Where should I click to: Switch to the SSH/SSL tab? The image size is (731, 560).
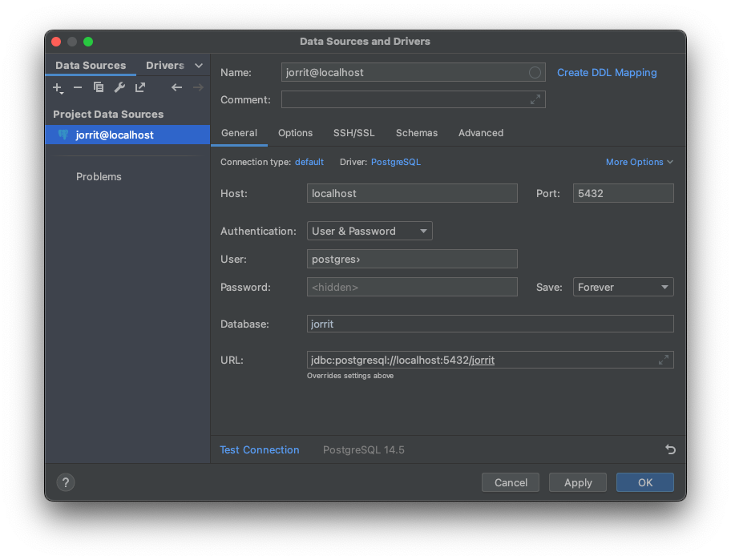click(x=353, y=133)
